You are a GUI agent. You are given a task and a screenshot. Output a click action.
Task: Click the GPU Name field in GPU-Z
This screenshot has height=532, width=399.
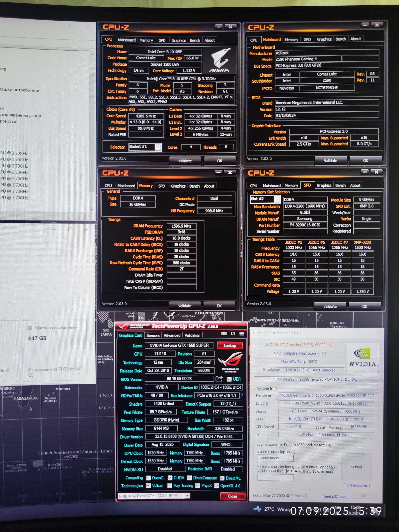(179, 345)
